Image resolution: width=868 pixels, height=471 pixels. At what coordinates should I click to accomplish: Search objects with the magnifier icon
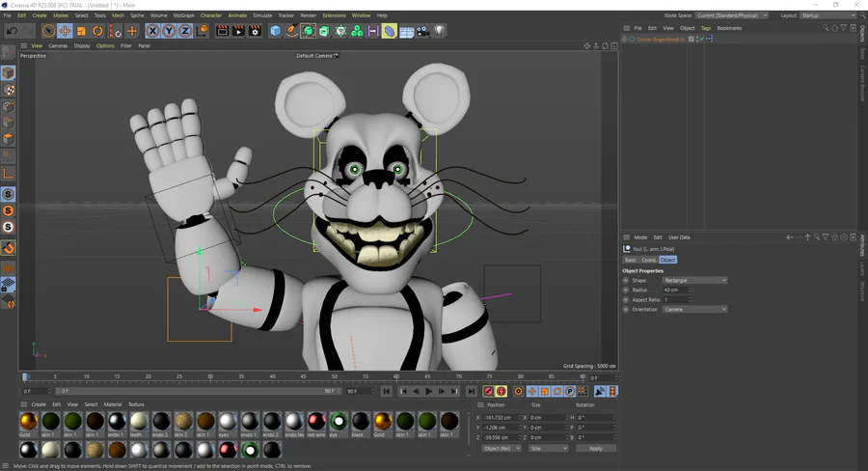pyautogui.click(x=826, y=28)
